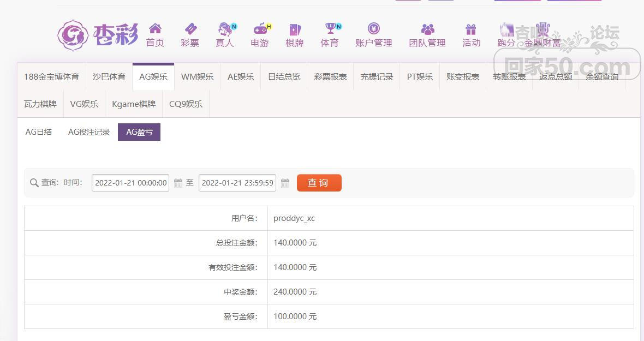The height and width of the screenshot is (341, 644).
Task: Open the end date calendar icon
Action: [x=285, y=183]
